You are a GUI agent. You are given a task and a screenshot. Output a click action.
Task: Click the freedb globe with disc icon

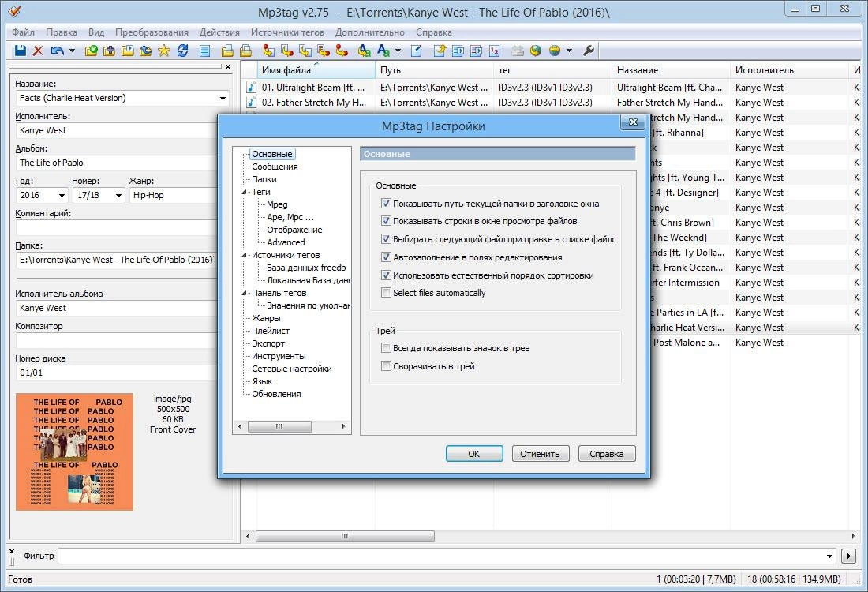point(535,51)
